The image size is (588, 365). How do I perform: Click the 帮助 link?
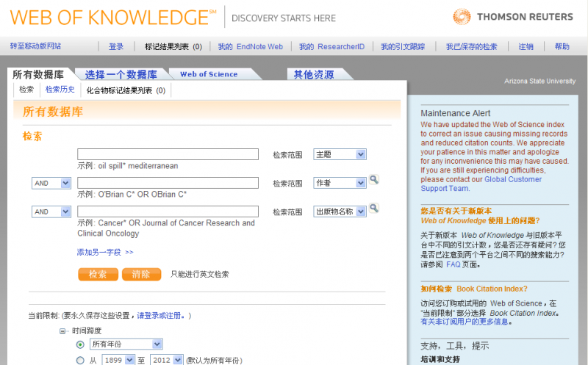tap(562, 46)
